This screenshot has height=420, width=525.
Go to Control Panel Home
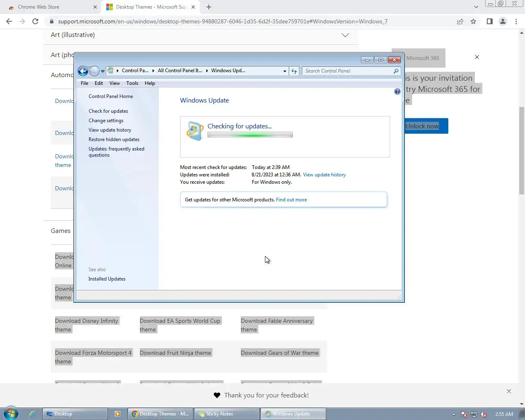coord(111,96)
